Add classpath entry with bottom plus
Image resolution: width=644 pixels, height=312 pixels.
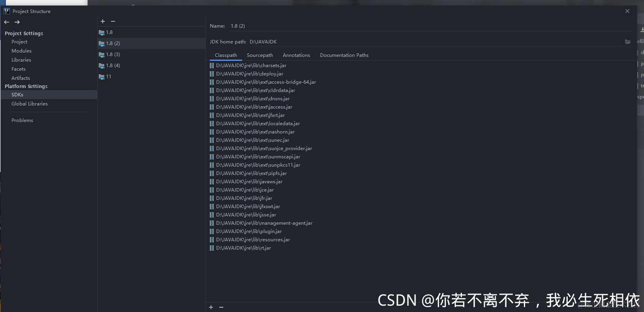click(211, 307)
